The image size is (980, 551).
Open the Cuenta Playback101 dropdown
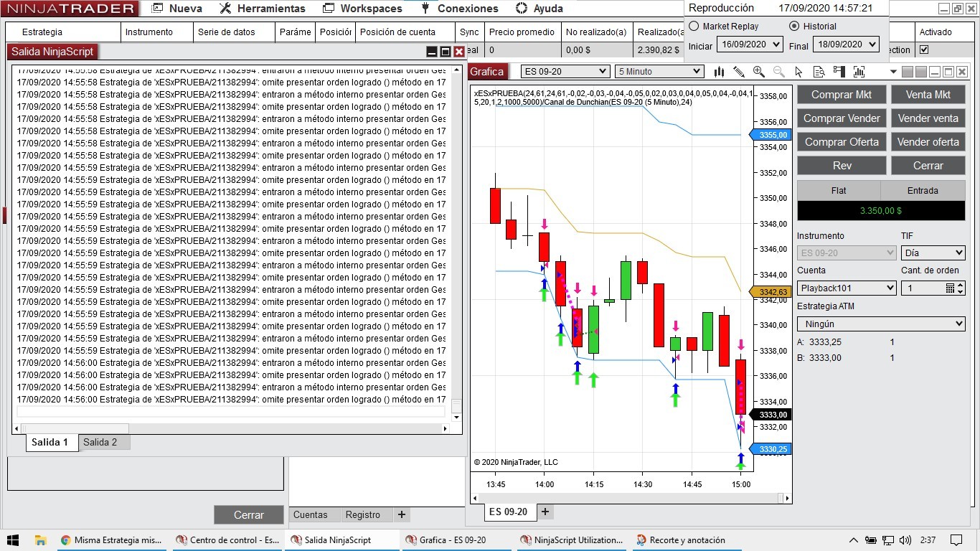tap(847, 288)
